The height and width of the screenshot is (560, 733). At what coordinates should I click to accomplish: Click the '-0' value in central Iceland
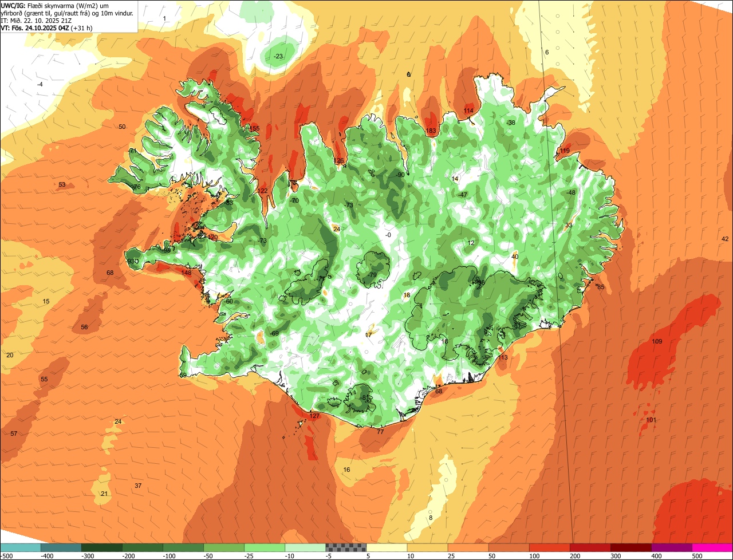[388, 235]
